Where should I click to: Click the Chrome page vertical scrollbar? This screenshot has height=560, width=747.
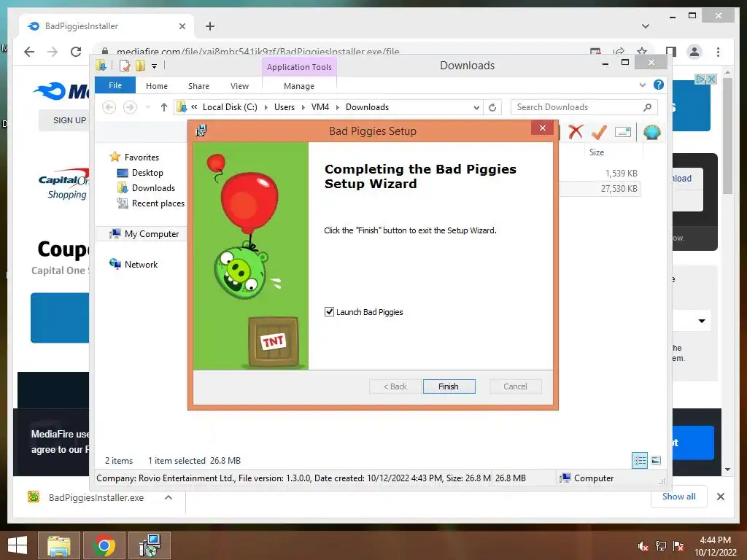click(727, 136)
